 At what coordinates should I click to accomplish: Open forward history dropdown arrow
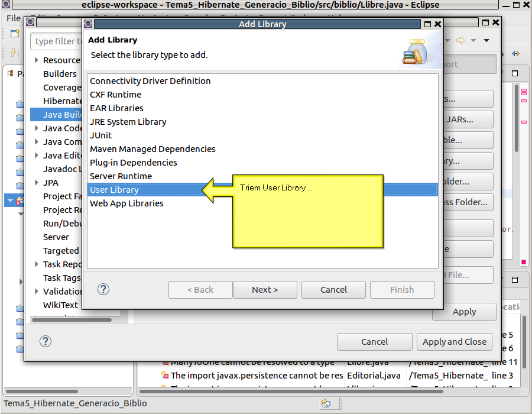(x=473, y=40)
